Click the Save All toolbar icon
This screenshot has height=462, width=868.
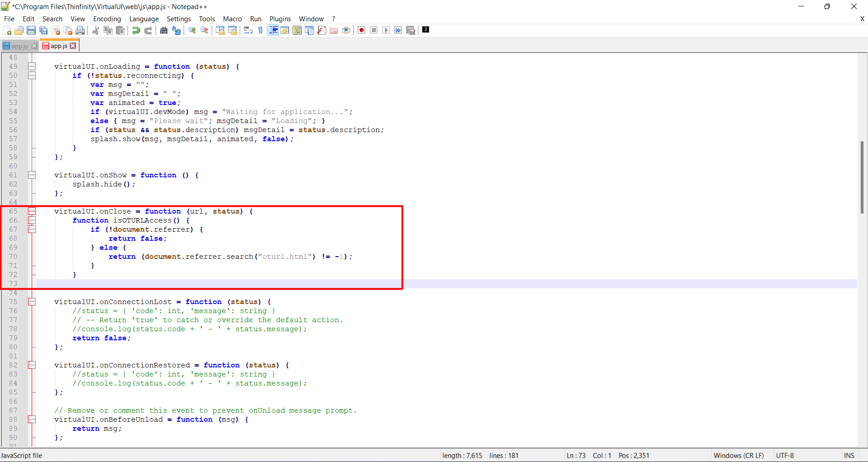click(x=43, y=30)
